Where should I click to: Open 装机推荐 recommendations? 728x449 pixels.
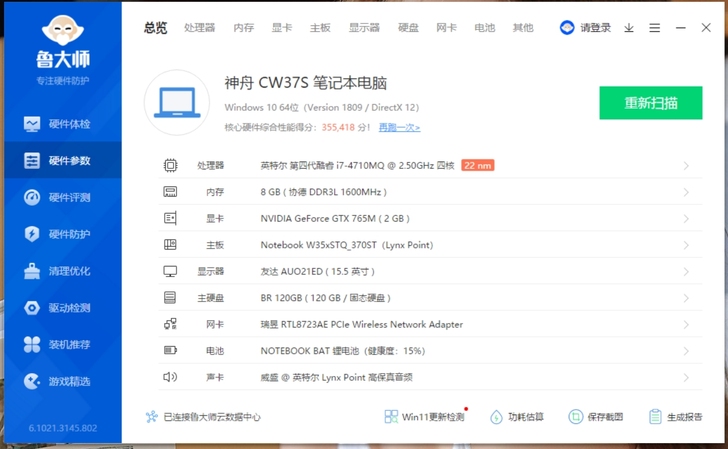[x=63, y=344]
